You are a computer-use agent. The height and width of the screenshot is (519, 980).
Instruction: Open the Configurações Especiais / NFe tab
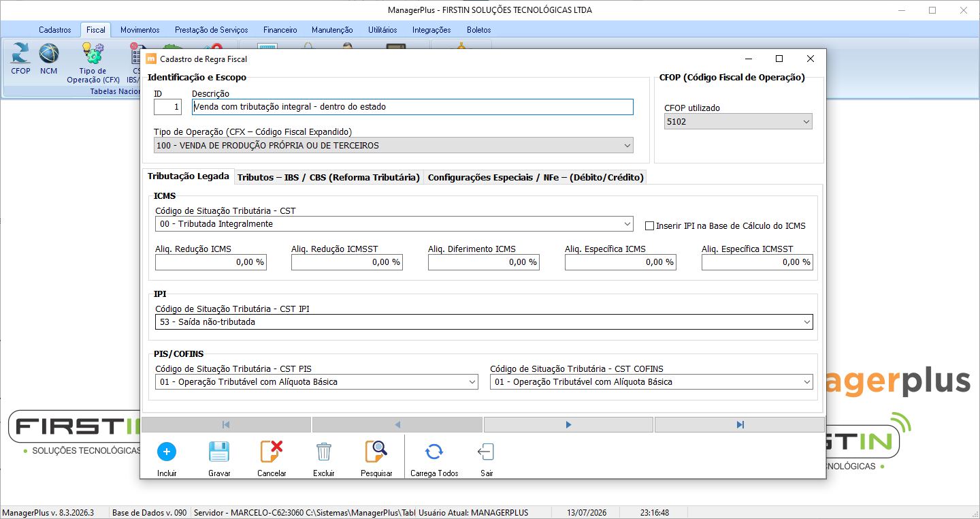click(x=535, y=177)
